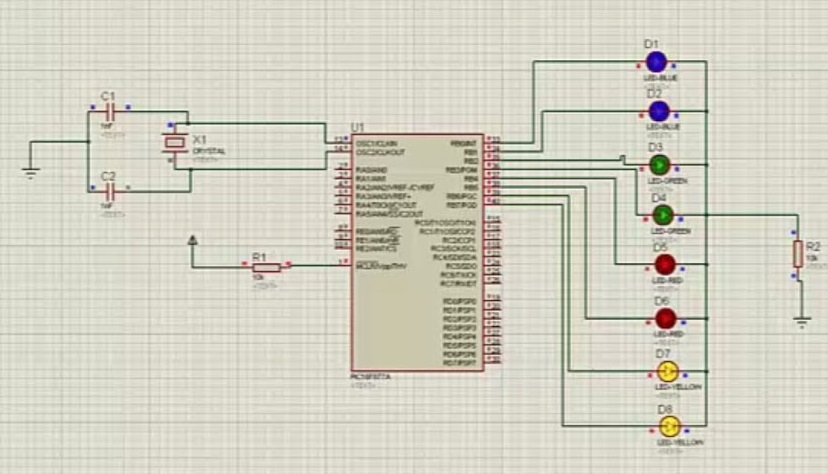
Task: Click the U1 microcontroller body
Action: [x=418, y=252]
